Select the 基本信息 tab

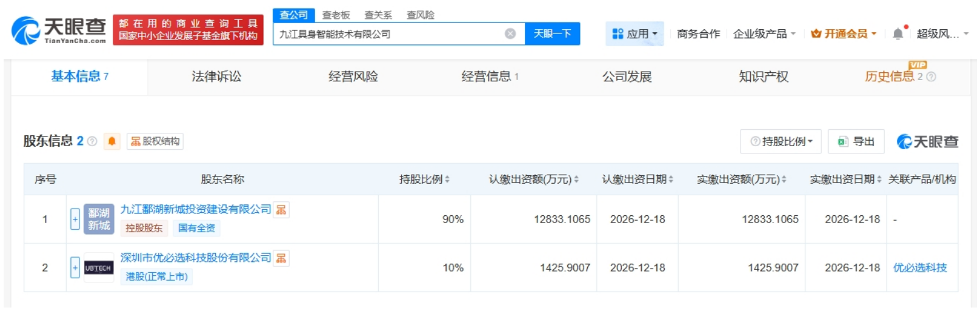tap(79, 76)
